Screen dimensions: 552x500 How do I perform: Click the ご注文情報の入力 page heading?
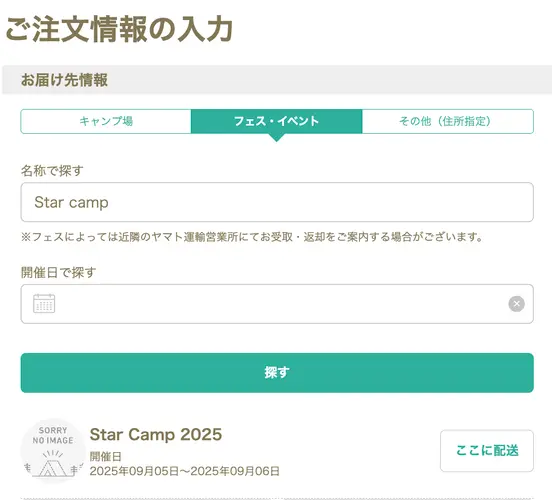tap(119, 30)
